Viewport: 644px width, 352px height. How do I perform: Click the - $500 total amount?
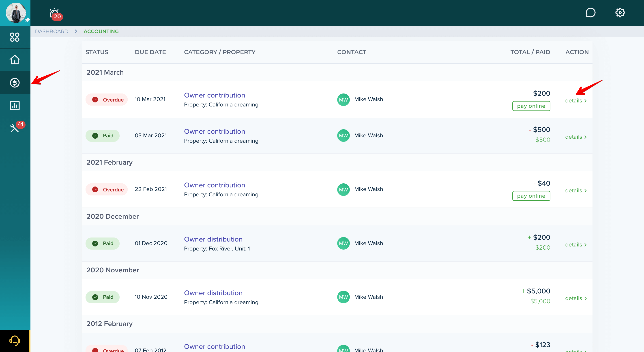point(539,129)
